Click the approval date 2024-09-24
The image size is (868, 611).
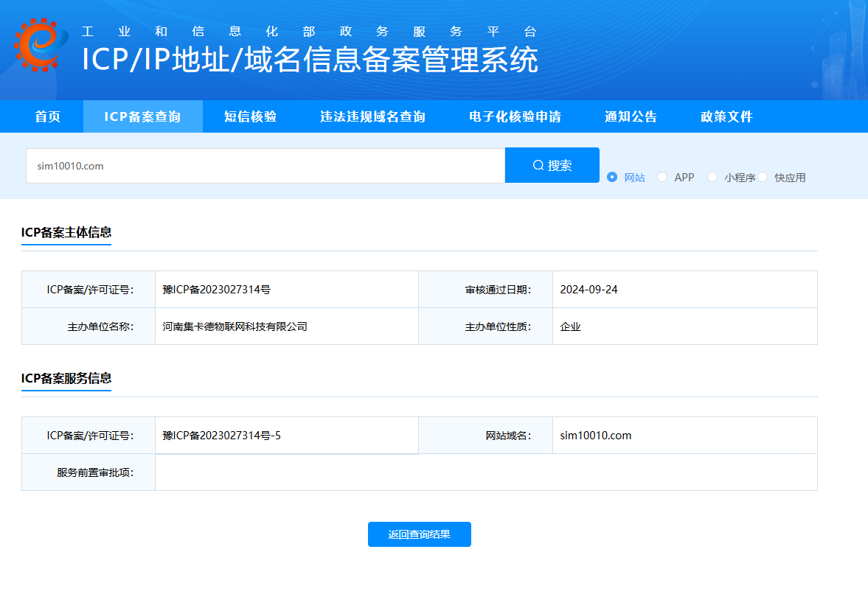588,290
